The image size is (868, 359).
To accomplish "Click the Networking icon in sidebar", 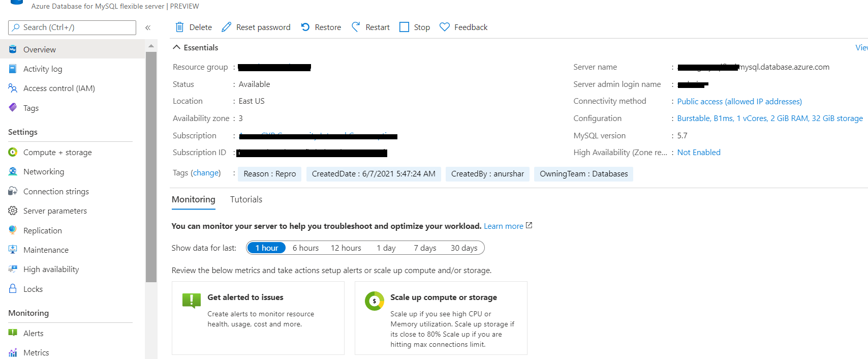I will click(13, 171).
